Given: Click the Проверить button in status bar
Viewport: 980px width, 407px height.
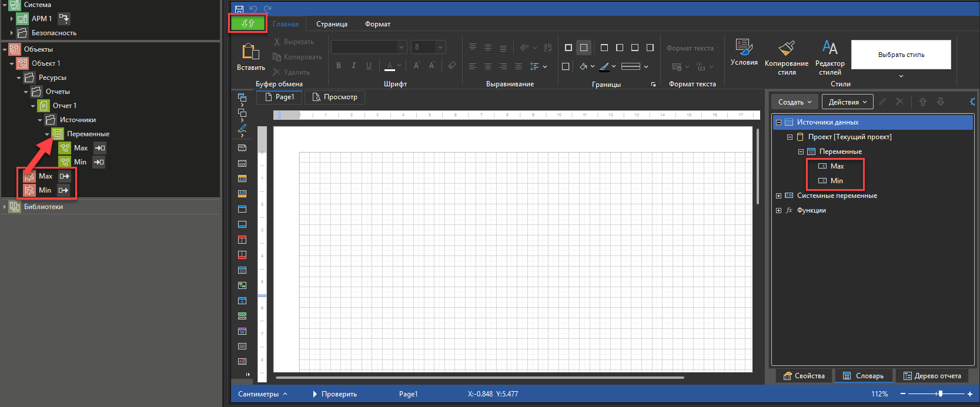Looking at the screenshot, I should pyautogui.click(x=335, y=394).
